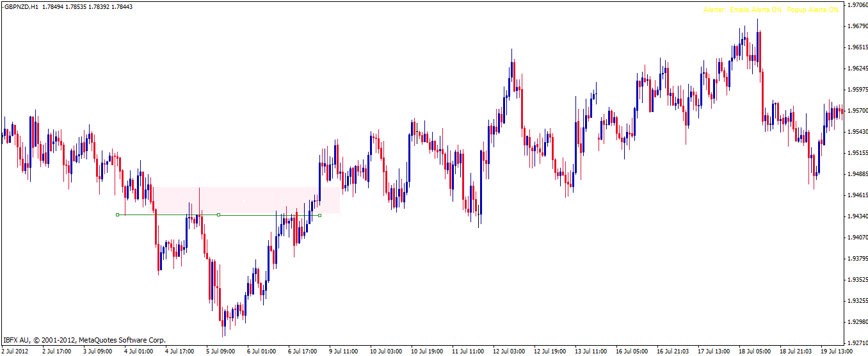
Task: Grab the right endpoint of green trend line
Action: [319, 215]
